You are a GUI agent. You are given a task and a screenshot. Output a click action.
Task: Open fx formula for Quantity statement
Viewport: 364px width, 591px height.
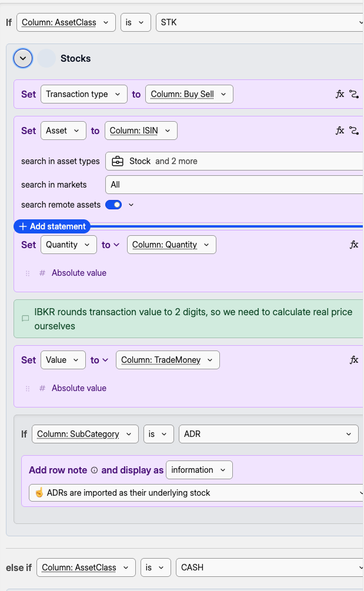[x=354, y=245]
